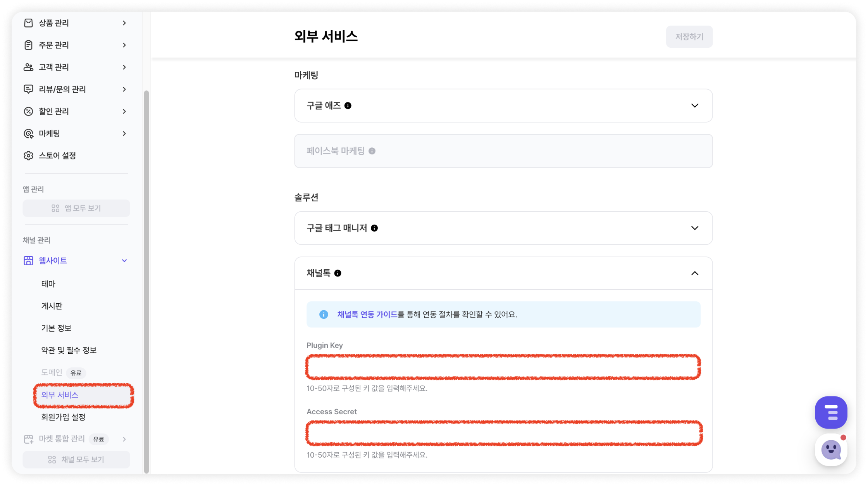Click the 저장하기 button
Screen dimensions: 868x486
[689, 36]
